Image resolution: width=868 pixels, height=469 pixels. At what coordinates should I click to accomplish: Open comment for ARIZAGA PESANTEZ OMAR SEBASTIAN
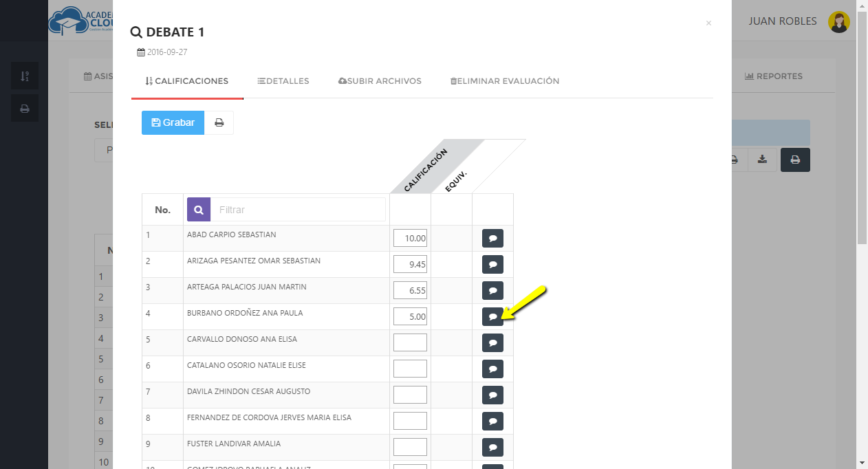click(x=492, y=265)
